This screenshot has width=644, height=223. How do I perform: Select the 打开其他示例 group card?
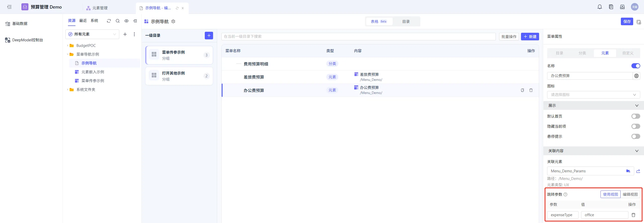[x=179, y=76]
